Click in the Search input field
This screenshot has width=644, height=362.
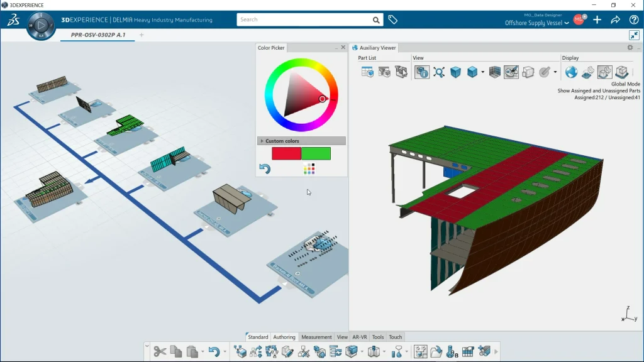tap(305, 19)
